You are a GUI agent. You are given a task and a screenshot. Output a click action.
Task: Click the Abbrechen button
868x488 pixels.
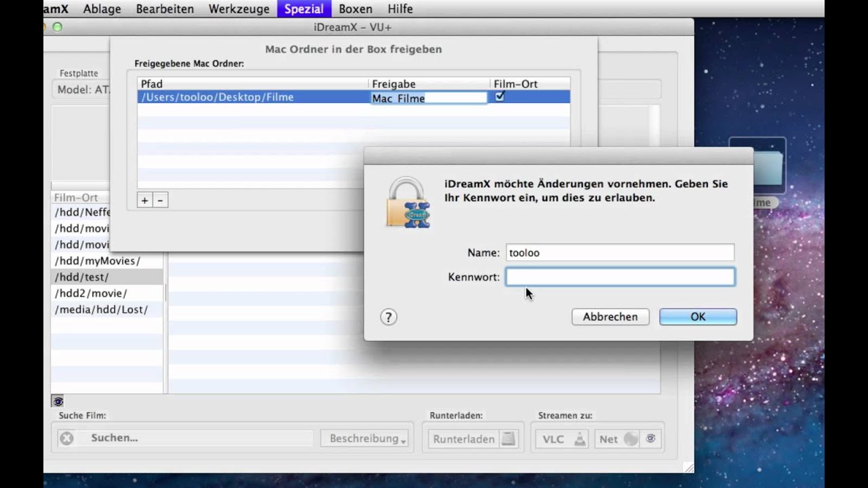610,317
